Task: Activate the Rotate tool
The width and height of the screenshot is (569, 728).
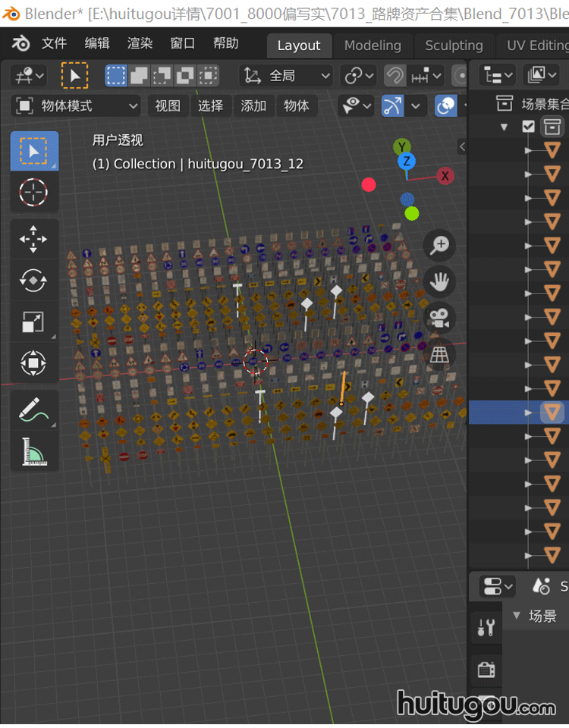Action: [x=33, y=281]
